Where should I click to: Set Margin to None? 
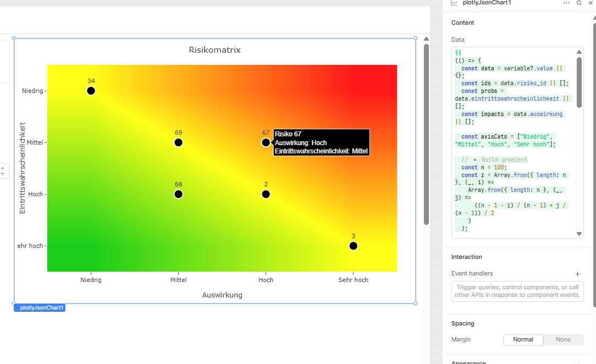[563, 340]
